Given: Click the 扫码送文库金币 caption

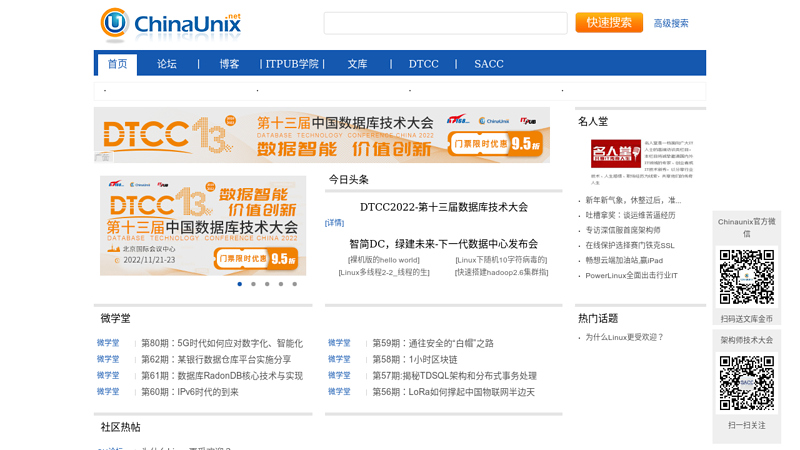Looking at the screenshot, I should [746, 319].
